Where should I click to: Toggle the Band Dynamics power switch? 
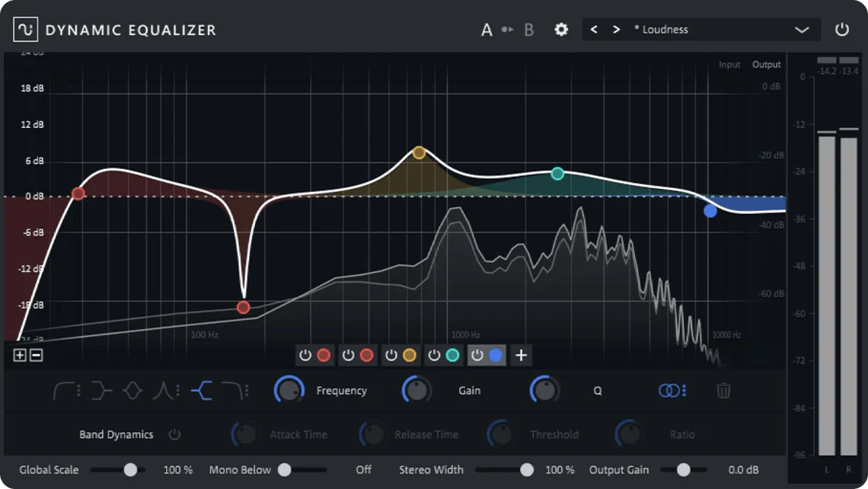pyautogui.click(x=174, y=435)
